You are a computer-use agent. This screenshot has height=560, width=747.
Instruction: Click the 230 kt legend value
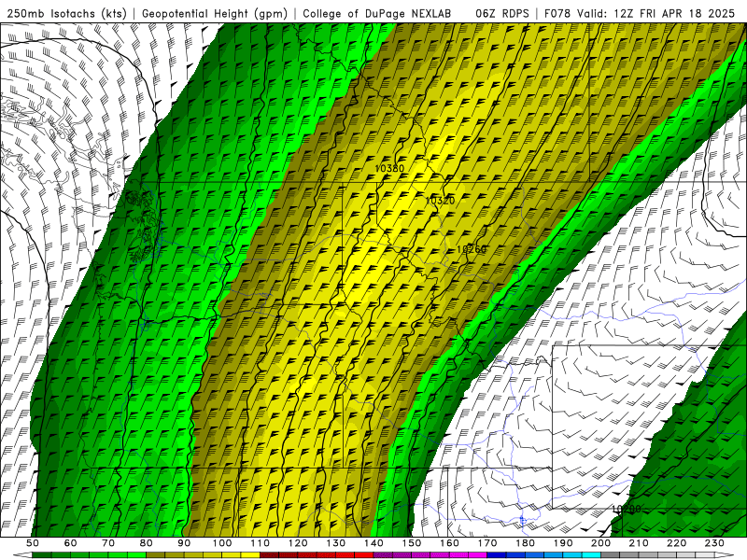[x=715, y=543]
